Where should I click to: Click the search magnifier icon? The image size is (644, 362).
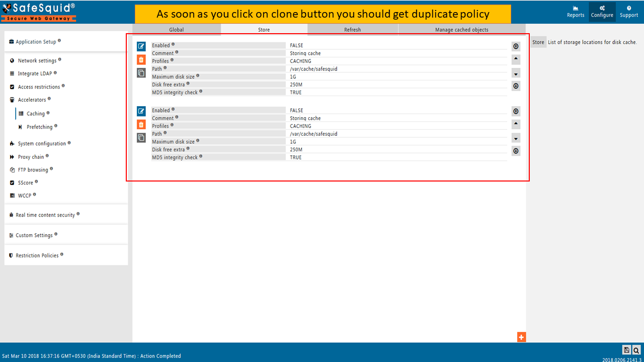coord(636,350)
